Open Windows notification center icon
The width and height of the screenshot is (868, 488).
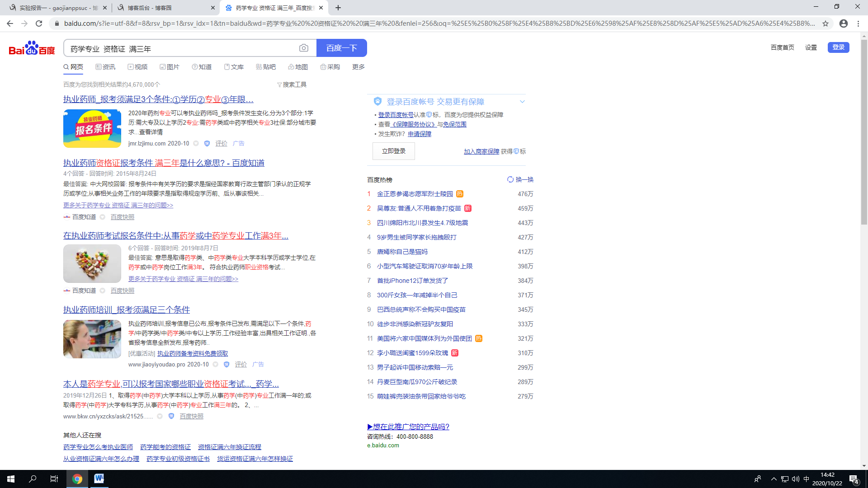click(854, 479)
